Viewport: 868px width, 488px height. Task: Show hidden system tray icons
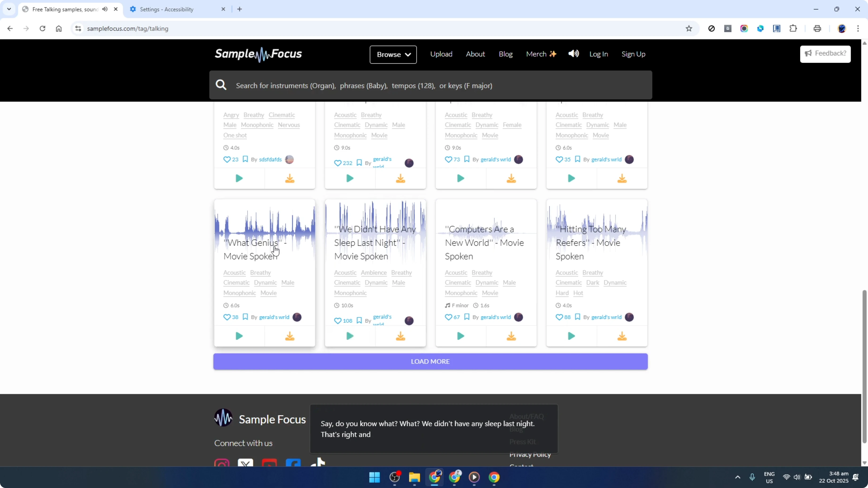738,477
